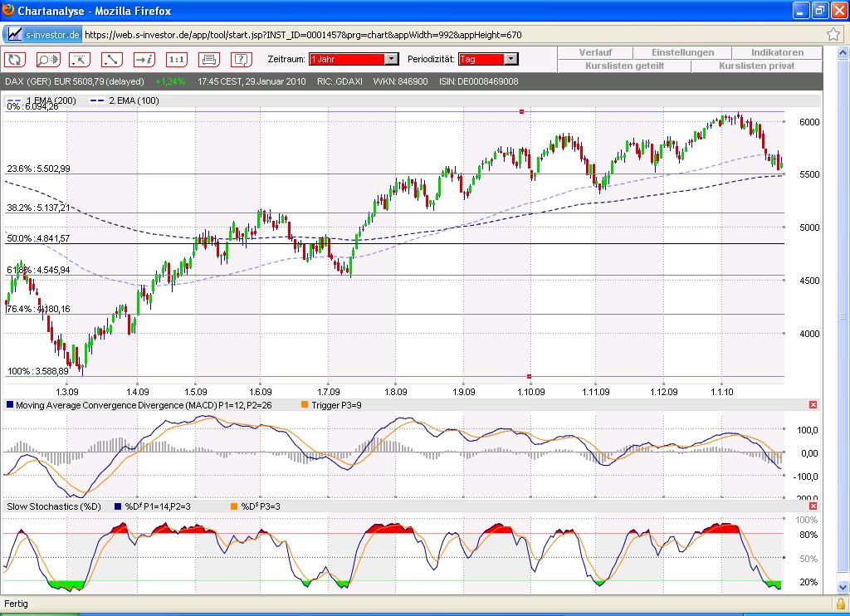Click the orange Trigger legend color square
The image size is (850, 616).
(305, 404)
